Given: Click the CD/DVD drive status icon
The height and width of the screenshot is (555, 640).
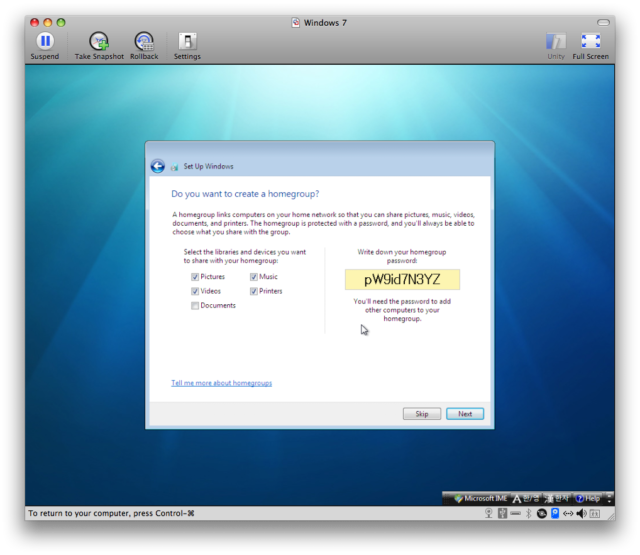Looking at the screenshot, I should 542,514.
